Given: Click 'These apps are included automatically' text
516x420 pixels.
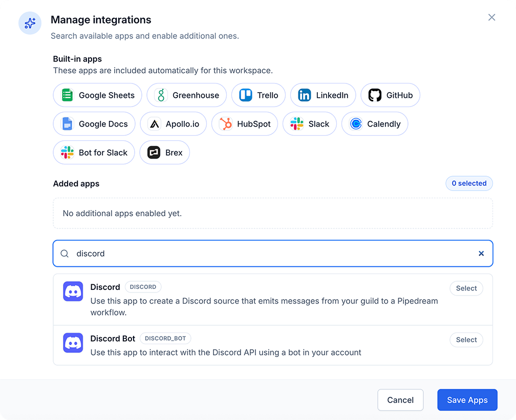Looking at the screenshot, I should (x=163, y=71).
